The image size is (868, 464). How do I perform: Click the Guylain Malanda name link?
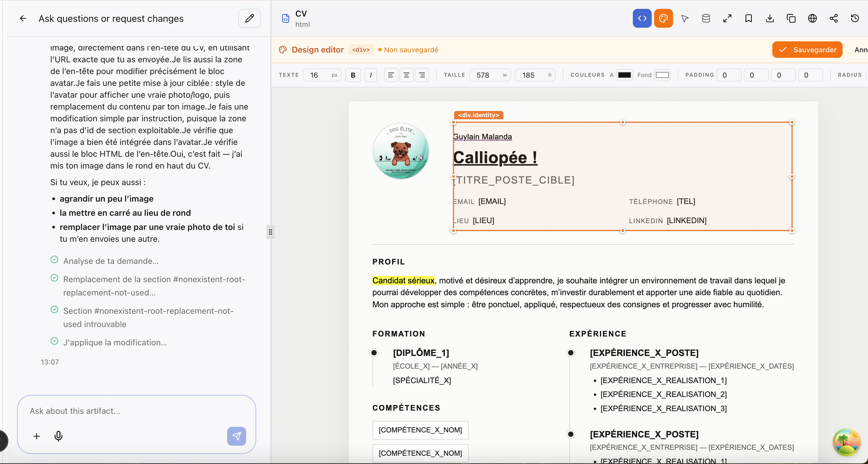(x=482, y=136)
